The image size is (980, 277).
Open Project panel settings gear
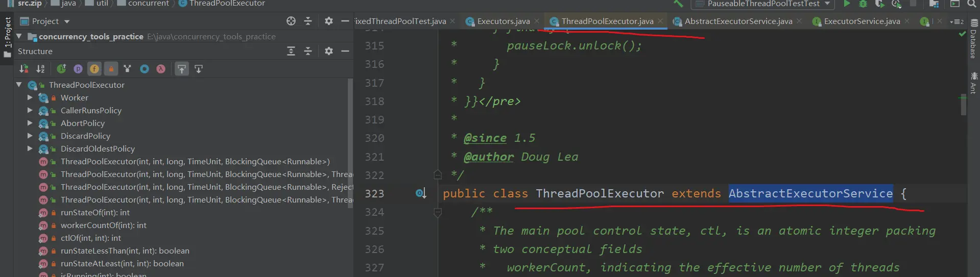coord(329,21)
